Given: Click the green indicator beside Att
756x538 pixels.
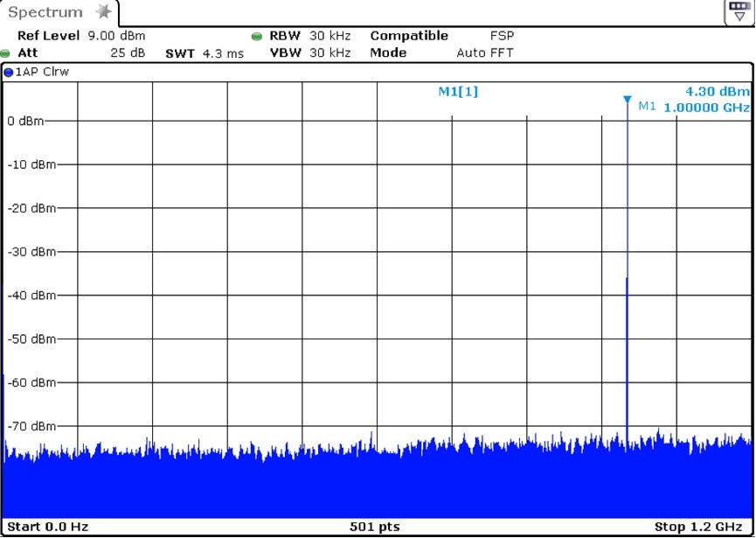Looking at the screenshot, I should click(6, 53).
